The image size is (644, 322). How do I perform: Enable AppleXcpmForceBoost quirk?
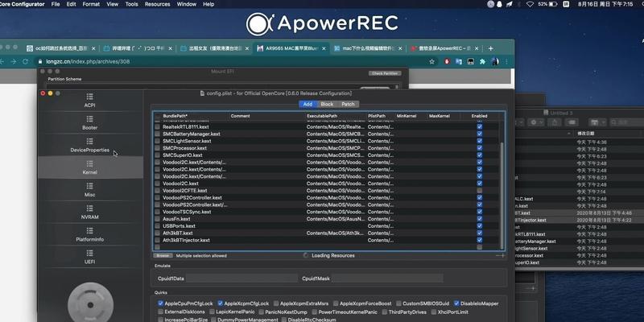pyautogui.click(x=336, y=303)
